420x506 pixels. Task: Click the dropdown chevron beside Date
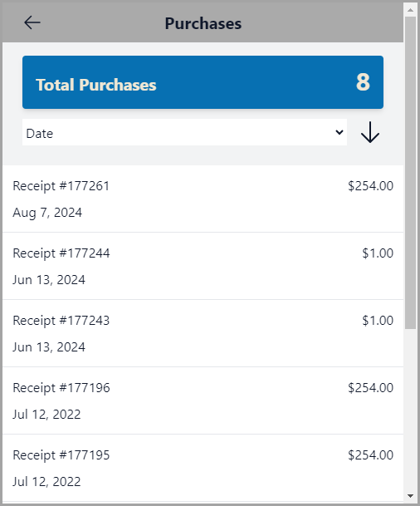point(339,132)
